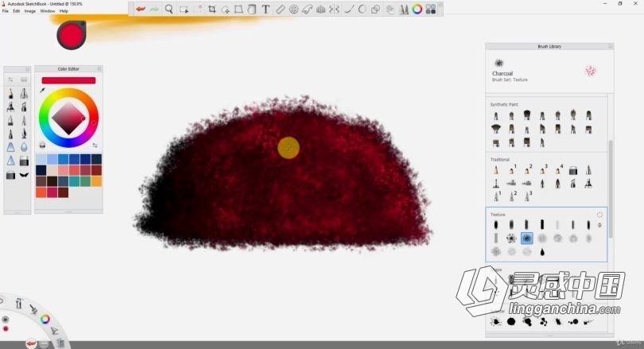
Task: Open the Edit menu
Action: click(17, 11)
